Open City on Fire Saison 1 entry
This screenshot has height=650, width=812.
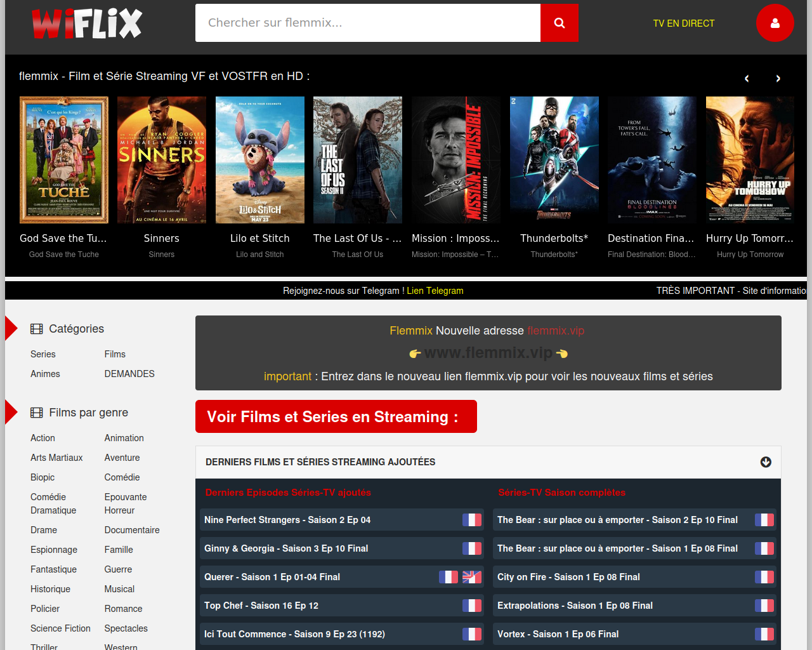pyautogui.click(x=568, y=577)
